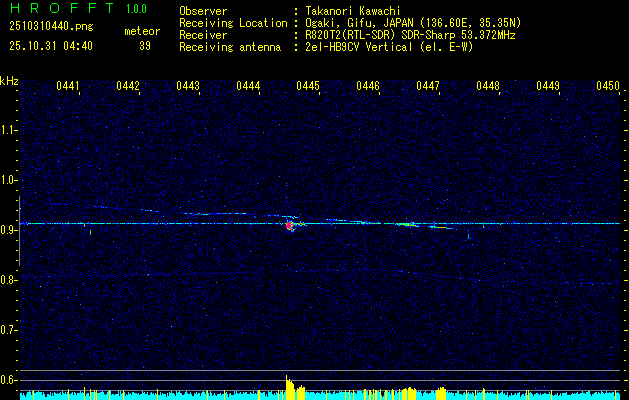Screen dimensions: 629x400
Task: Click the tallest yellow spike in power bar
Action: tap(287, 385)
